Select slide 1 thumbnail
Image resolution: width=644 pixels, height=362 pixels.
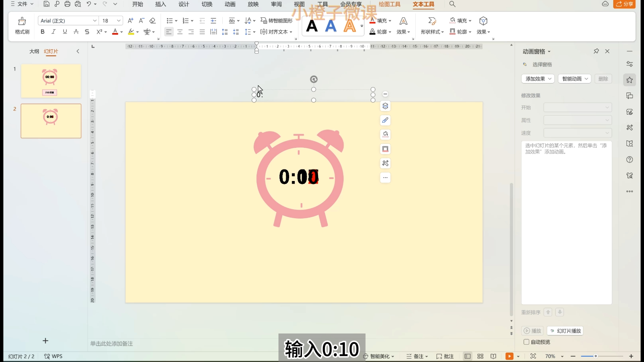point(51,81)
